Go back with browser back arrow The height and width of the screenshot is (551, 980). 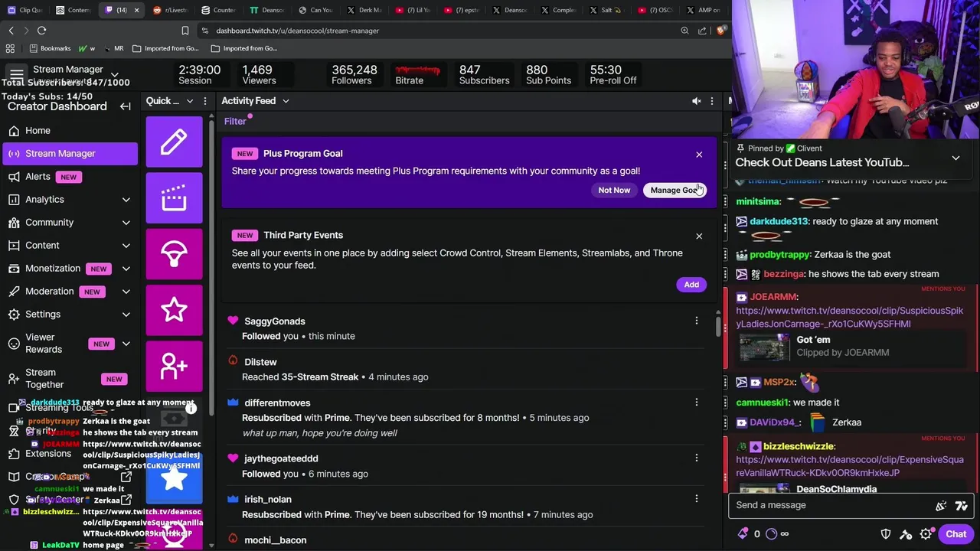click(11, 31)
